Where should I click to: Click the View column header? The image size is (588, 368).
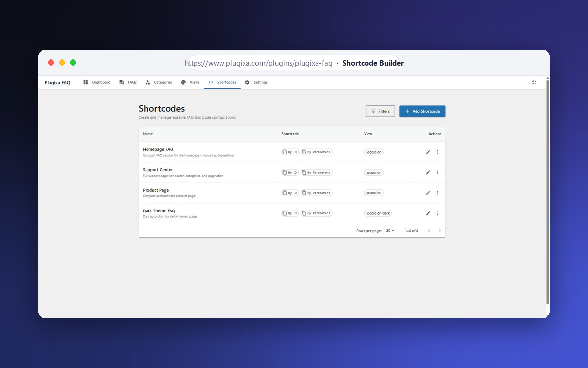[x=368, y=134]
